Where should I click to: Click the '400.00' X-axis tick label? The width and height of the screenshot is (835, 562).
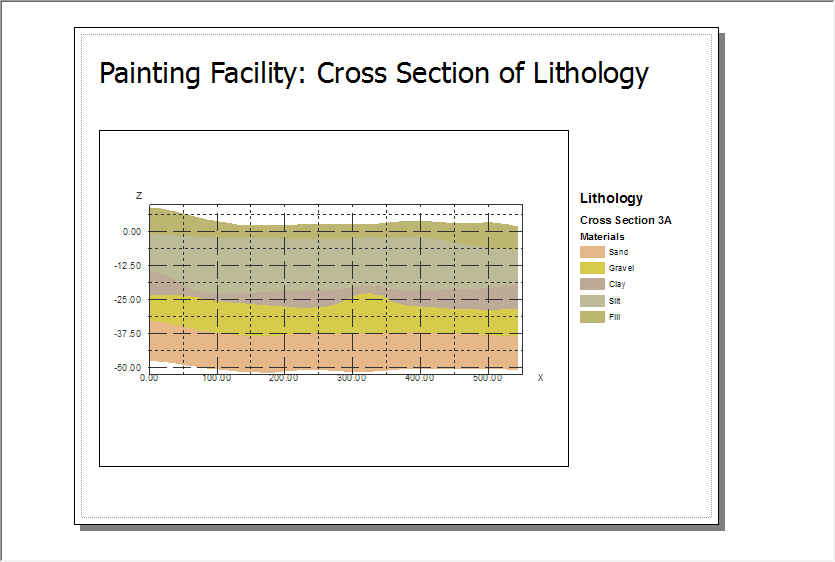[420, 378]
